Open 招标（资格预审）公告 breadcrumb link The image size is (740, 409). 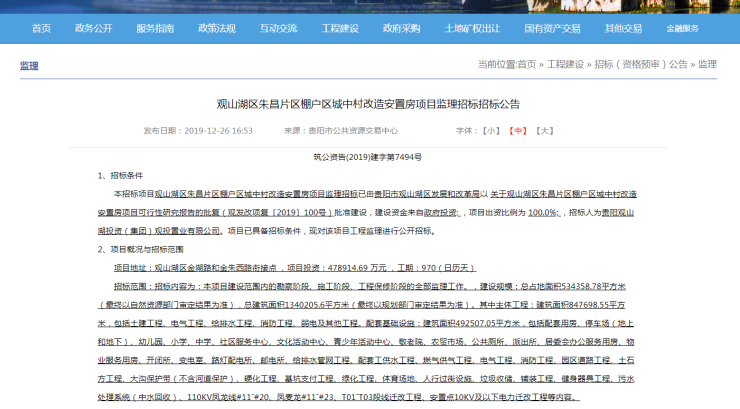(641, 64)
